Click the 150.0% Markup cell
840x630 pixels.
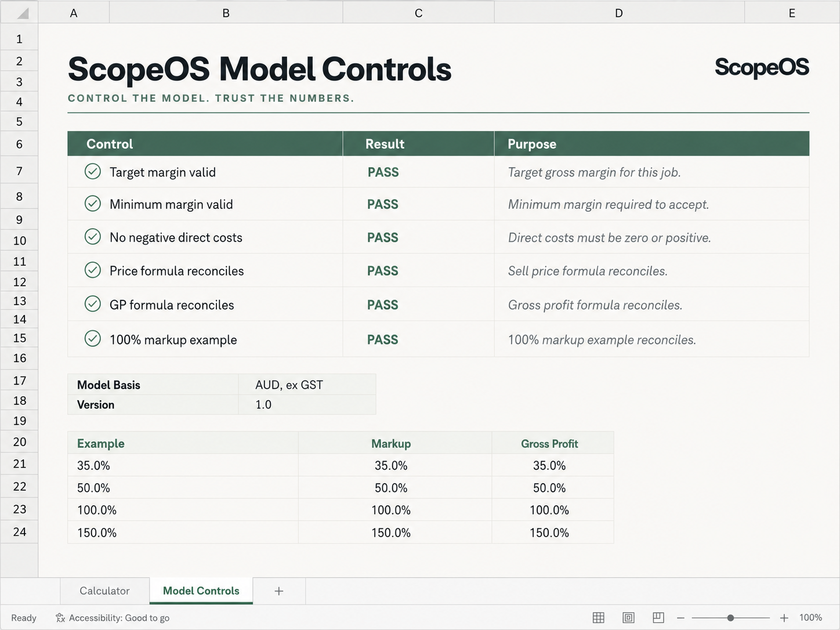(x=395, y=533)
